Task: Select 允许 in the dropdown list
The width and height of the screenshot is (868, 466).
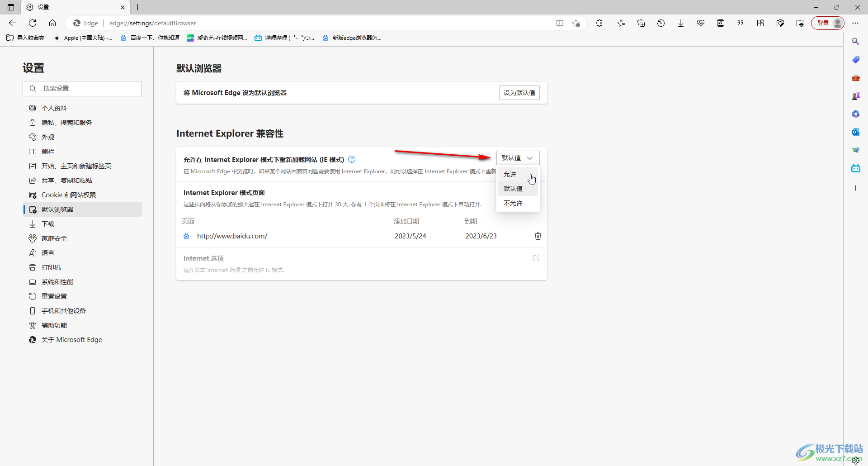Action: [518, 174]
